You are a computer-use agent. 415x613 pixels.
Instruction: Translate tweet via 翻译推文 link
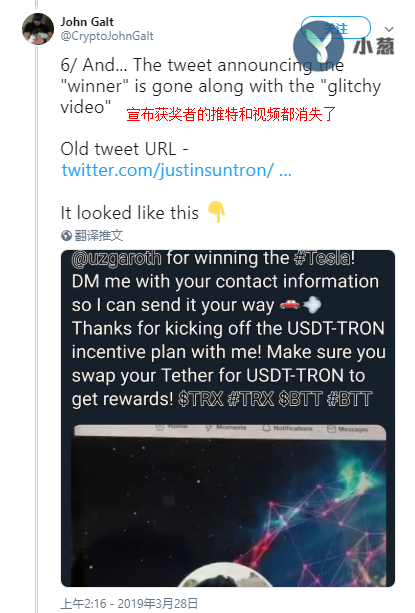(x=98, y=236)
